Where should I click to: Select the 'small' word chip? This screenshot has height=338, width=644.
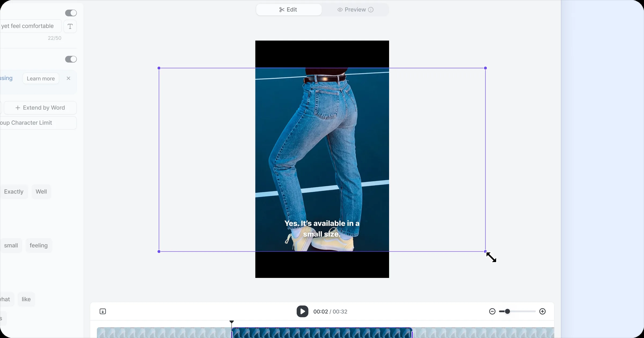click(11, 245)
